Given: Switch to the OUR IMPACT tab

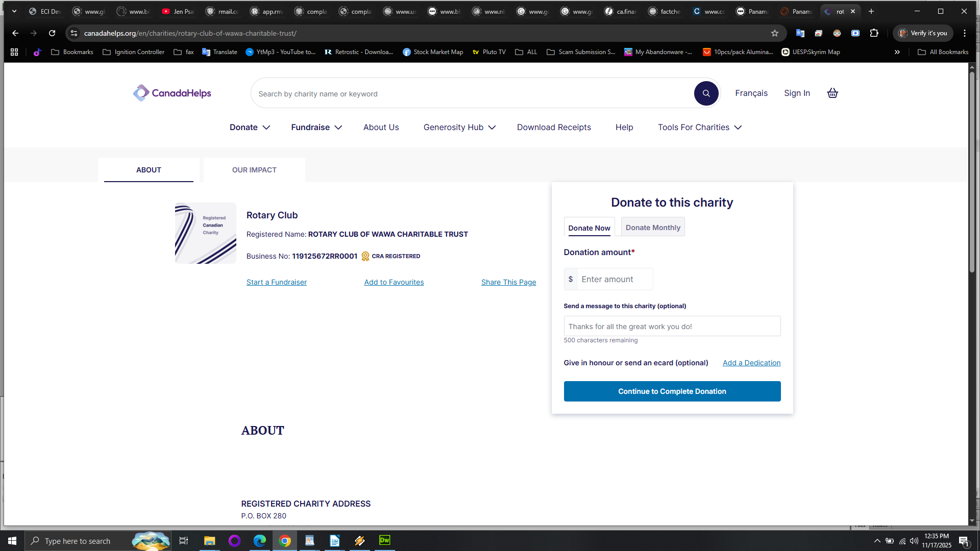Looking at the screenshot, I should point(254,170).
